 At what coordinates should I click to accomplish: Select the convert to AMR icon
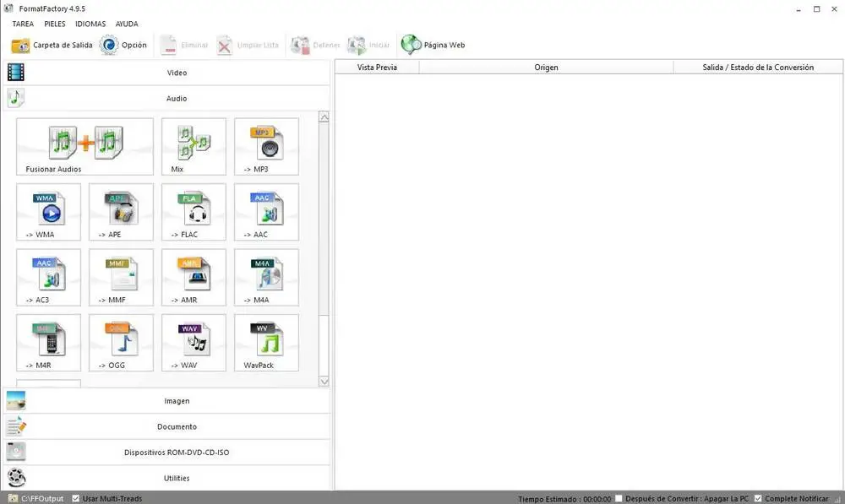194,277
